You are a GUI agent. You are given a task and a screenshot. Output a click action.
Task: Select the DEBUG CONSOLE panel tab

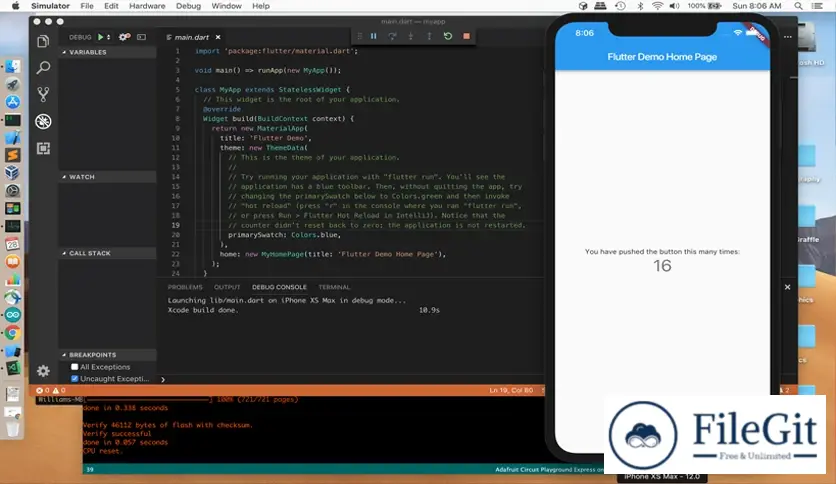[279, 287]
